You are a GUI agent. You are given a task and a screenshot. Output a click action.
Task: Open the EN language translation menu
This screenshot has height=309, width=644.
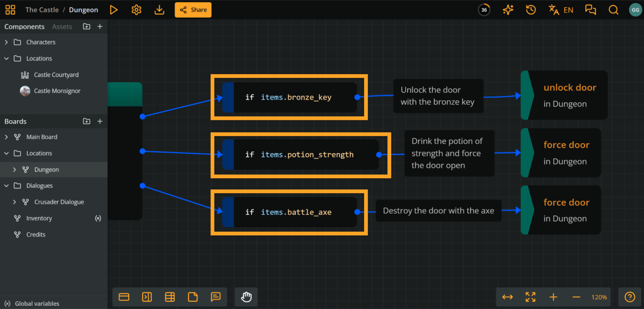click(x=561, y=10)
